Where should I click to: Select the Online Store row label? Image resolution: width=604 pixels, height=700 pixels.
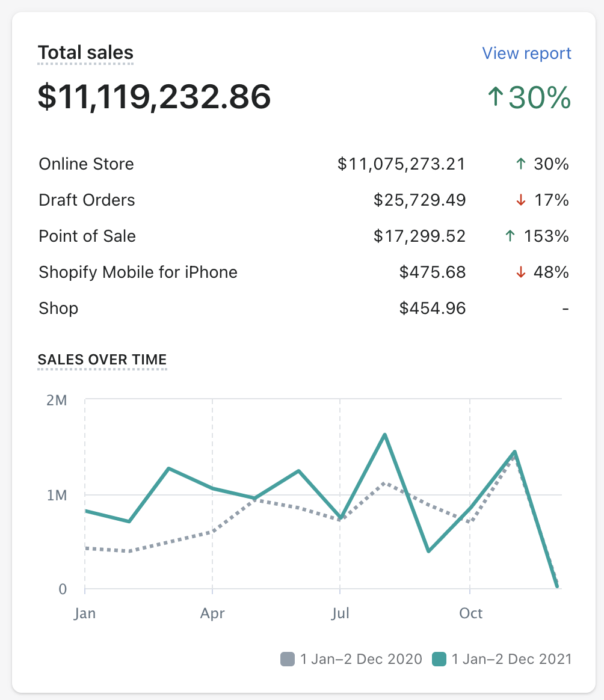coord(86,164)
